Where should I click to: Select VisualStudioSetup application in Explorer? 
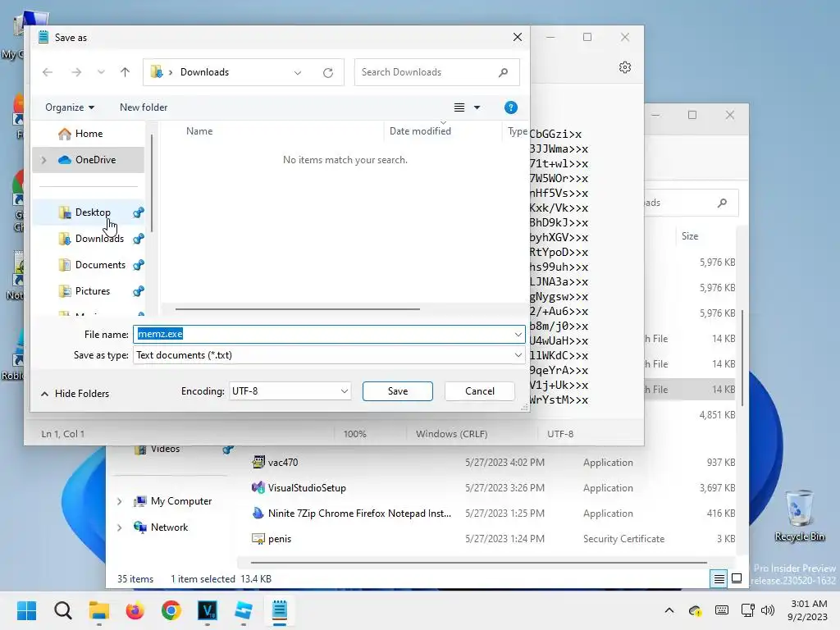(x=307, y=488)
